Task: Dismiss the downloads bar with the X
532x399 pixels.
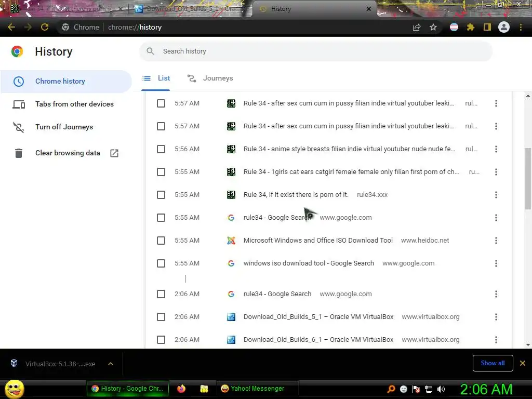Action: tap(523, 363)
